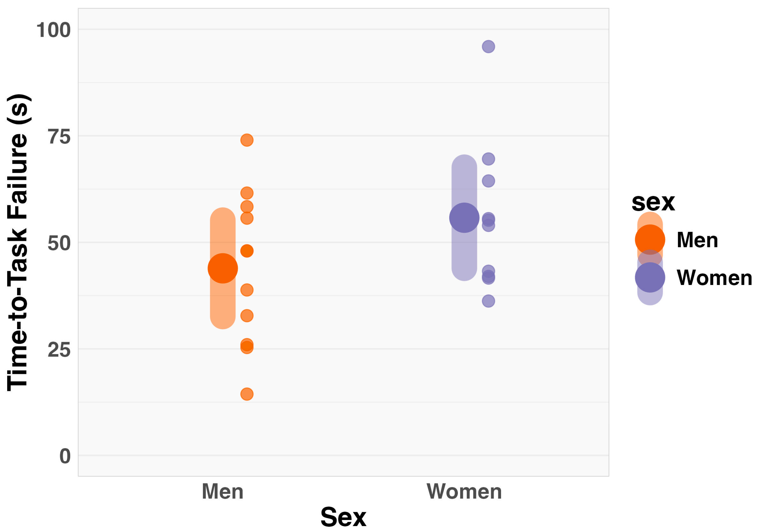Click the highest Women data point near 96
The width and height of the screenshot is (758, 532).
tap(488, 47)
